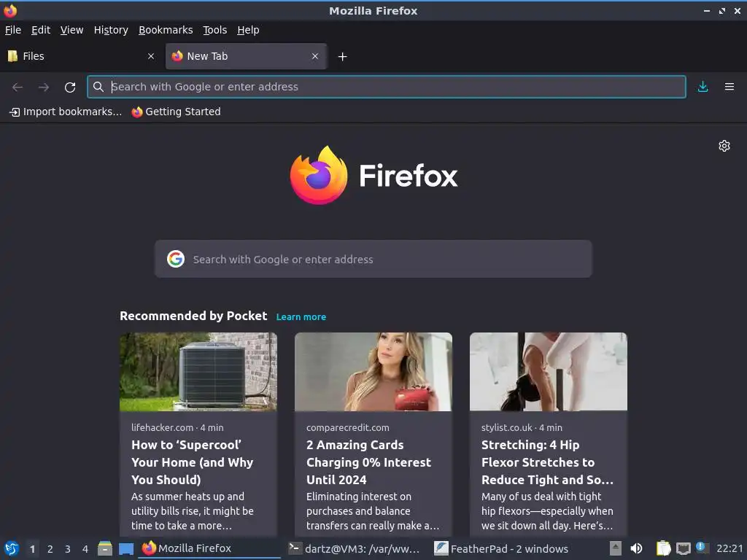Select the New Tab tab

tap(247, 56)
